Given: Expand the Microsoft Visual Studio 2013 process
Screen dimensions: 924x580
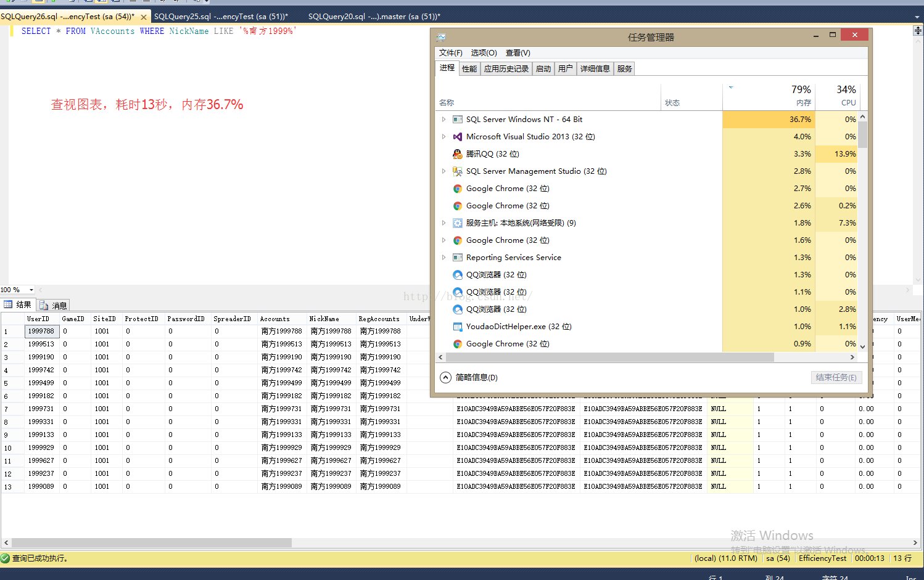Looking at the screenshot, I should (443, 137).
